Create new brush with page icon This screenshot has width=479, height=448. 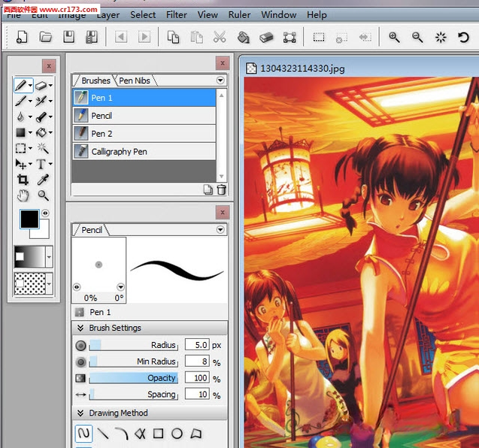point(208,189)
